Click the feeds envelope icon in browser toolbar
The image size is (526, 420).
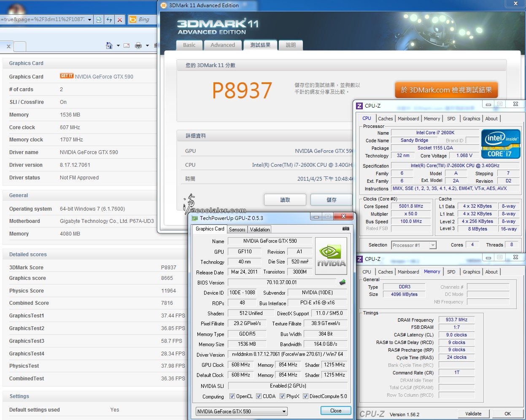(x=127, y=46)
